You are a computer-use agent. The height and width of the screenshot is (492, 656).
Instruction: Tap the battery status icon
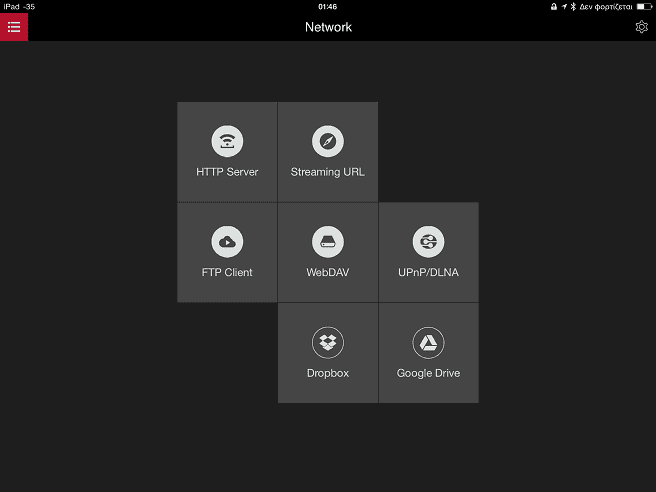click(x=644, y=7)
